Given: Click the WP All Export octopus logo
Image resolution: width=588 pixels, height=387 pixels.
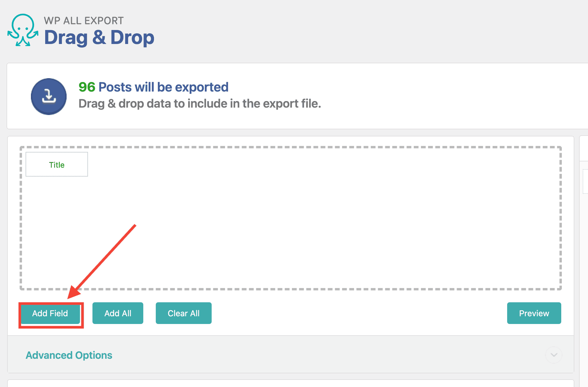Looking at the screenshot, I should (23, 30).
